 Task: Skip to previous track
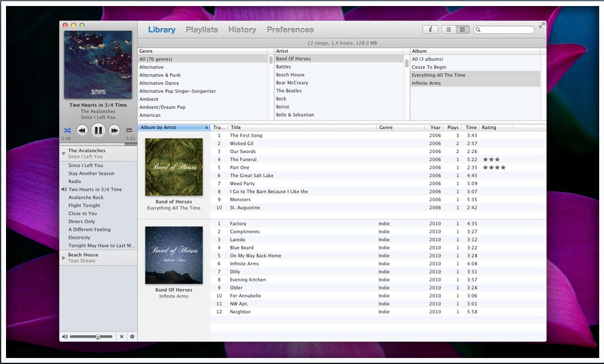point(82,131)
